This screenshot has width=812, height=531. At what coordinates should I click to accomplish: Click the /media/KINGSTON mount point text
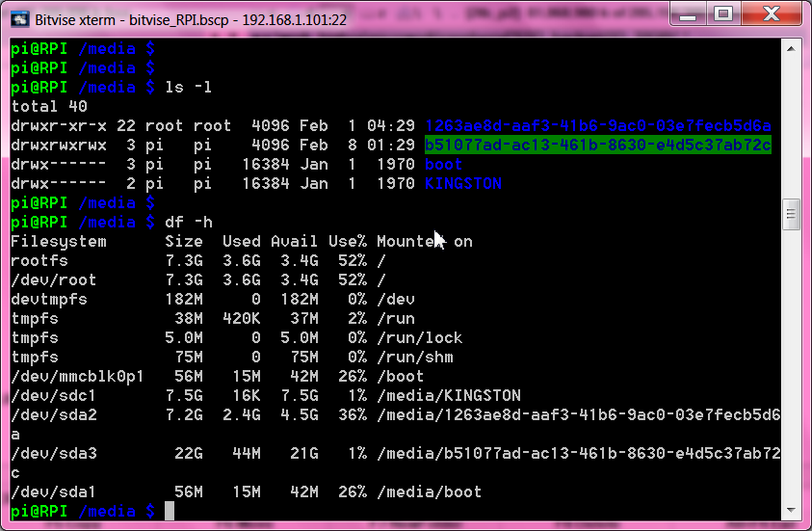pos(449,395)
